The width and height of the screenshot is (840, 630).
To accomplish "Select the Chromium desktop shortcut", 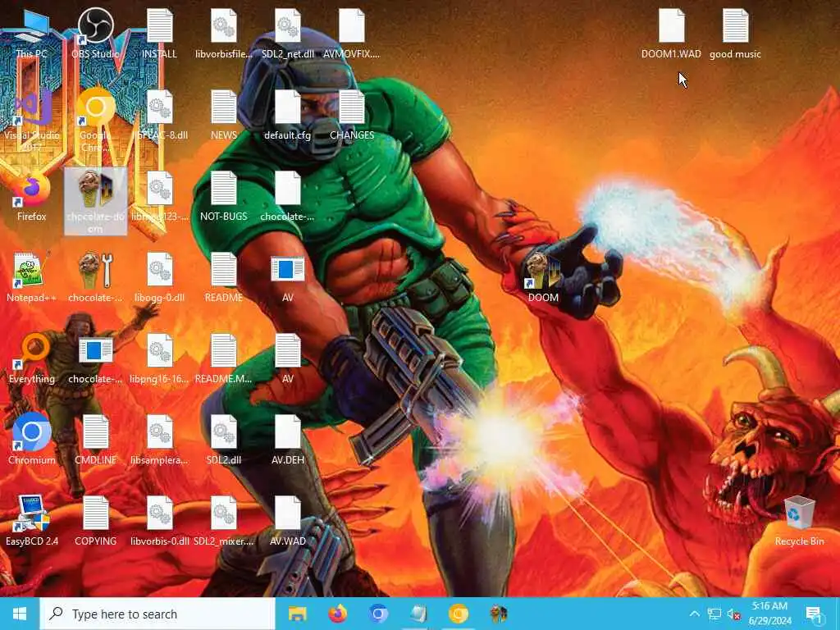I will 32,440.
